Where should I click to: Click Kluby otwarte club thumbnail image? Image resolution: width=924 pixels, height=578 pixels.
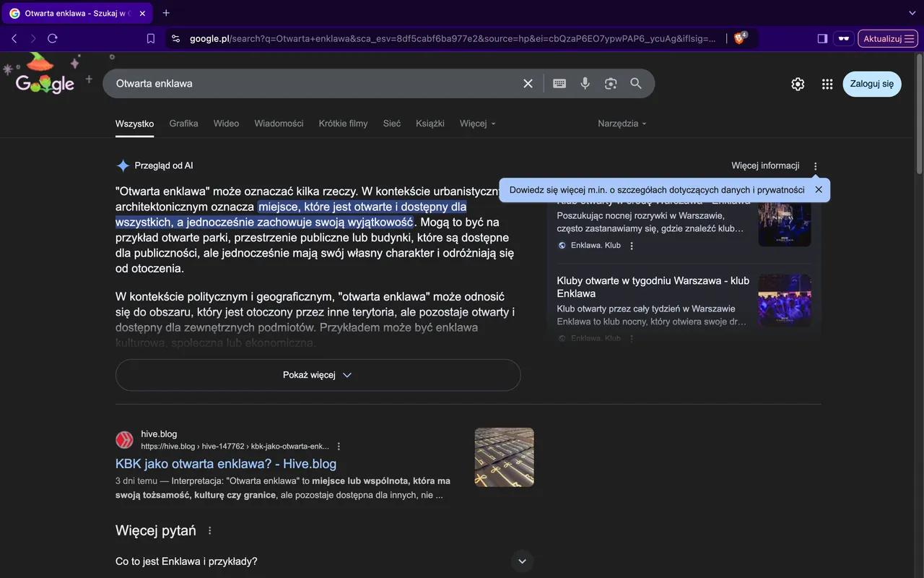click(785, 300)
